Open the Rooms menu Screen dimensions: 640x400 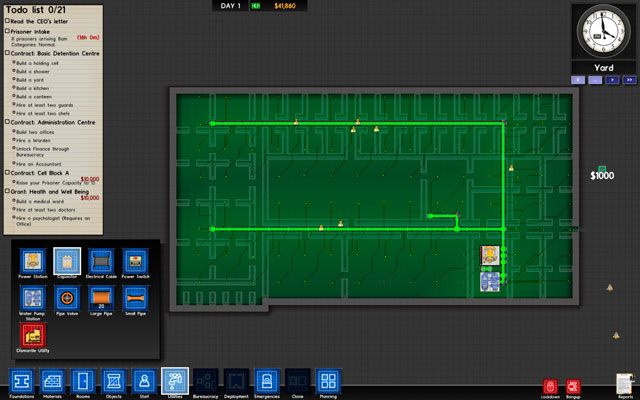(82, 381)
